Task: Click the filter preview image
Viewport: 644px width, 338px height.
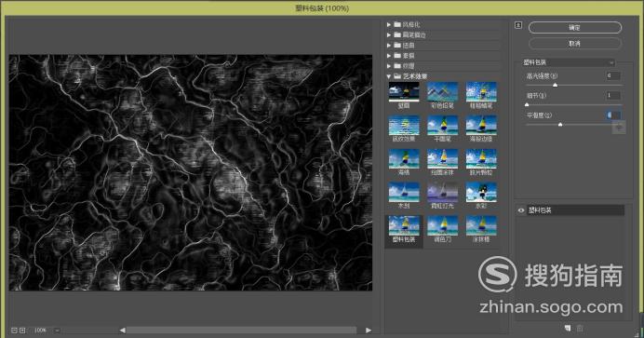Action: coord(191,172)
